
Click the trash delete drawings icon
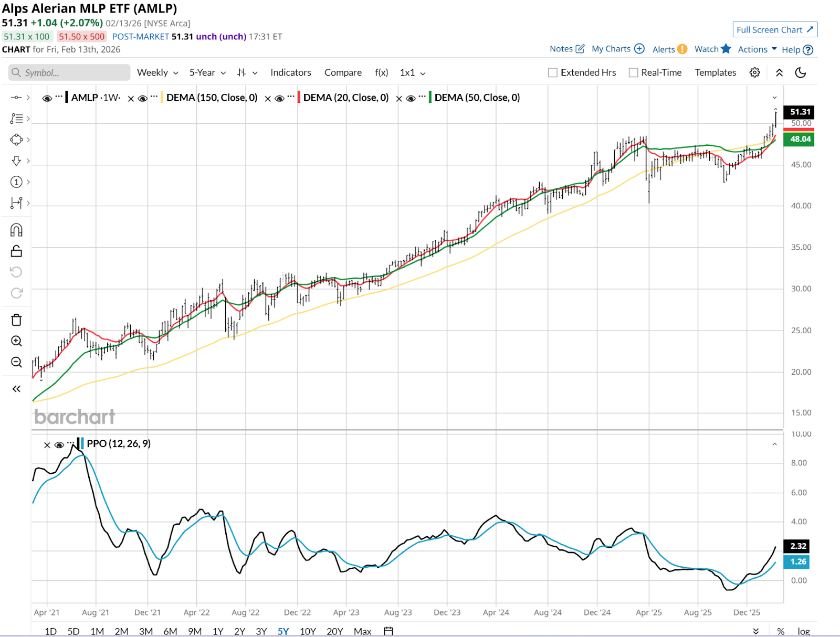(16, 320)
